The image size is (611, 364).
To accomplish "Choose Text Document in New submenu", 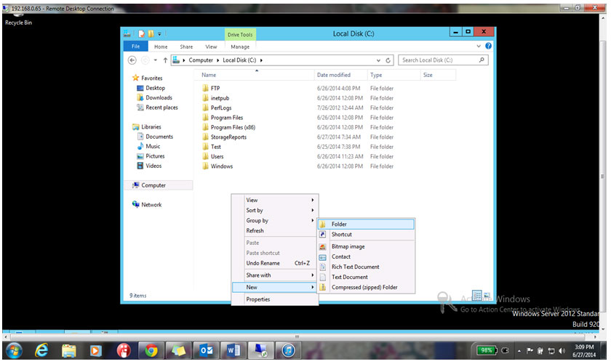I will click(x=366, y=277).
